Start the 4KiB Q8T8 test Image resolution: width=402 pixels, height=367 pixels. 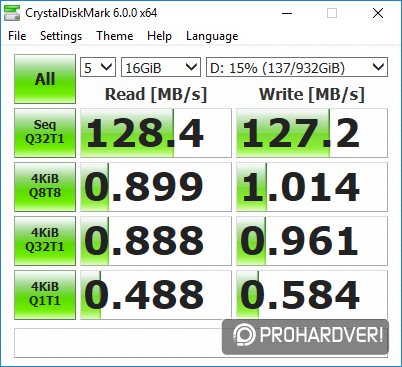coord(45,187)
